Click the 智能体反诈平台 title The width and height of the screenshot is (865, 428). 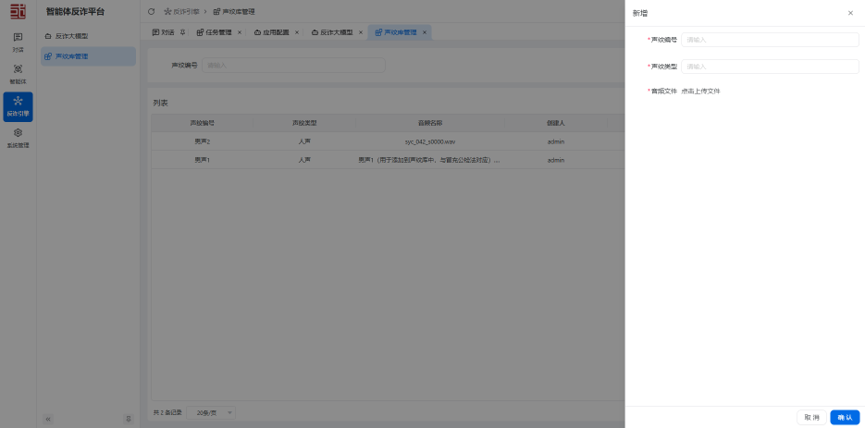click(75, 12)
